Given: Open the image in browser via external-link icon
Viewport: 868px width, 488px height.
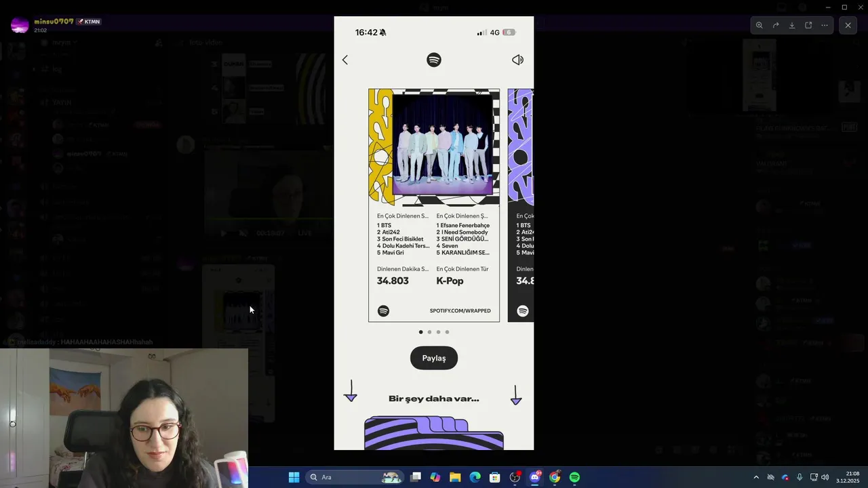Looking at the screenshot, I should pyautogui.click(x=808, y=25).
